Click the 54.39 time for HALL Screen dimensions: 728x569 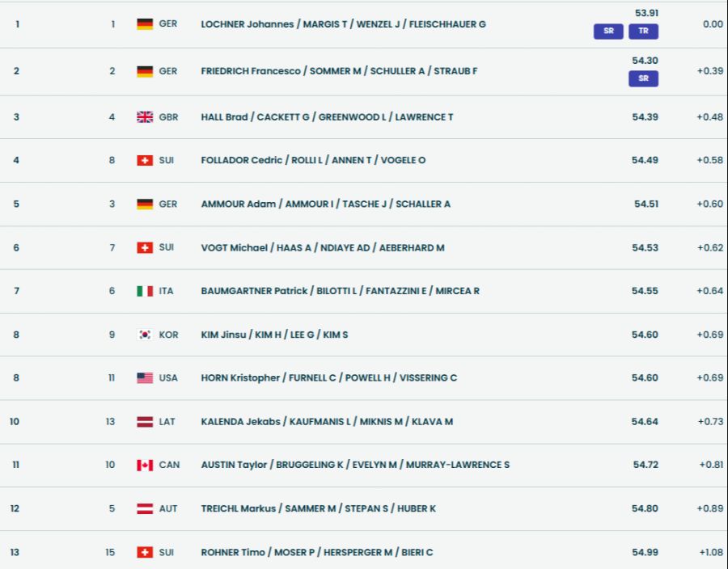point(645,117)
